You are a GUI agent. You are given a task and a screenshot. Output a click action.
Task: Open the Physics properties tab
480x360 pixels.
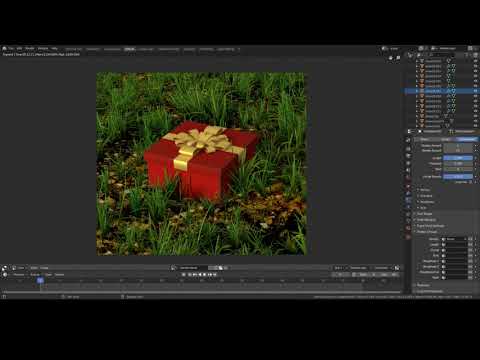coord(408,207)
